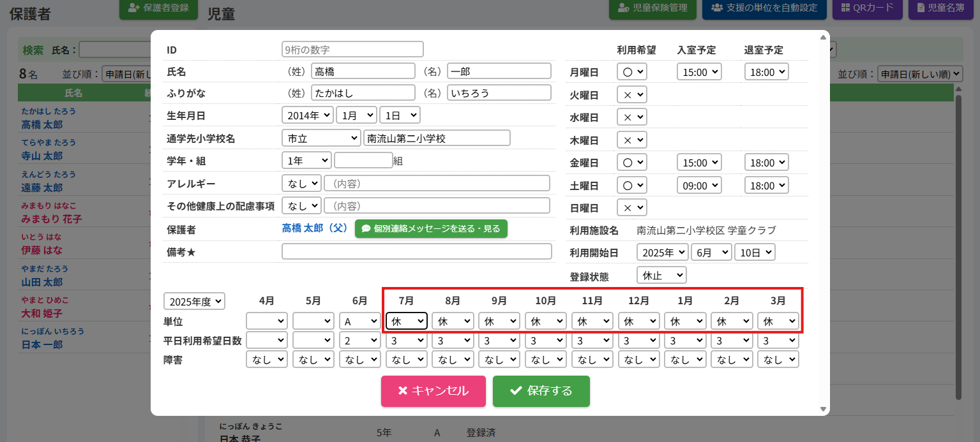The height and width of the screenshot is (442, 980).
Task: Open 児童保険管理 button
Action: coord(652,8)
